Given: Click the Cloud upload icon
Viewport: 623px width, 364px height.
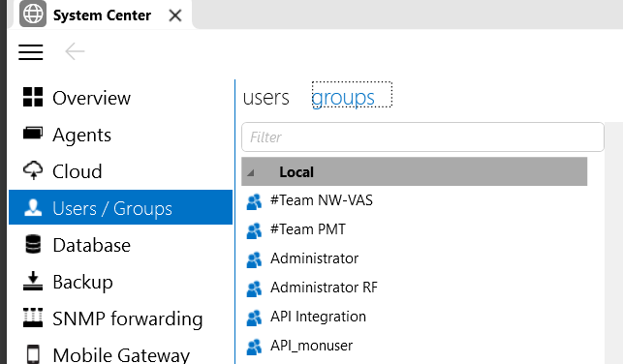Looking at the screenshot, I should (x=33, y=170).
